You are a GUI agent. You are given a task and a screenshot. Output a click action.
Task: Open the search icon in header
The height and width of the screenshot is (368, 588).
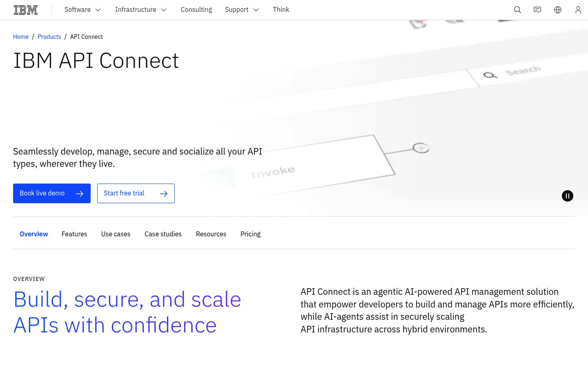[x=517, y=10]
